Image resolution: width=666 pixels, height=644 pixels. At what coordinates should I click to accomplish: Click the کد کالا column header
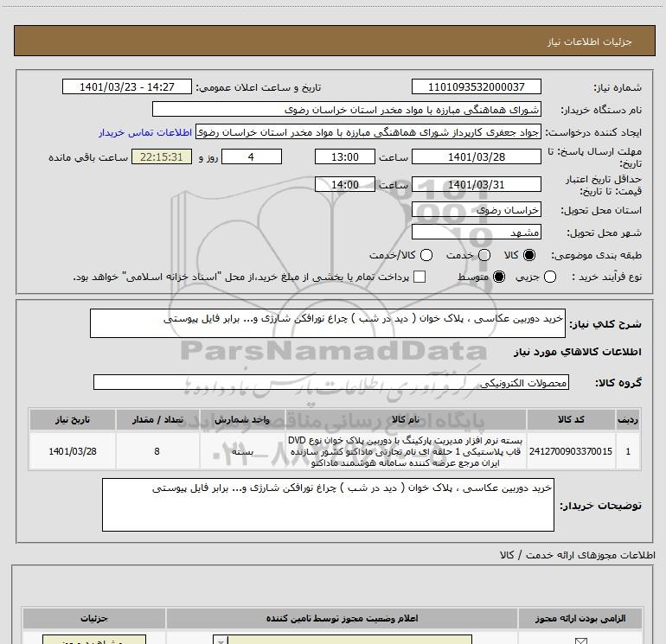point(571,419)
